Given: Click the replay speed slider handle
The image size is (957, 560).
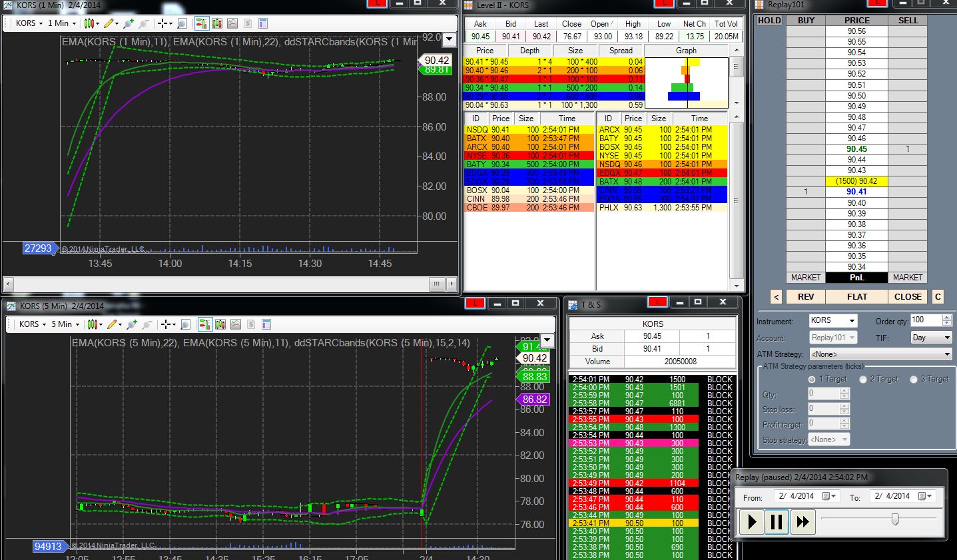Looking at the screenshot, I should point(895,519).
